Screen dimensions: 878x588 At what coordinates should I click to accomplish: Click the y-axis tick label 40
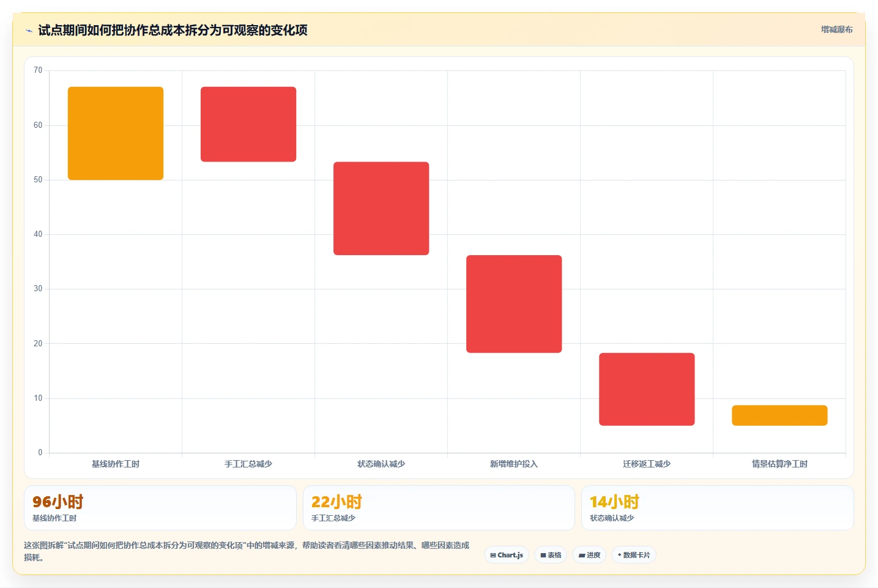pos(38,234)
